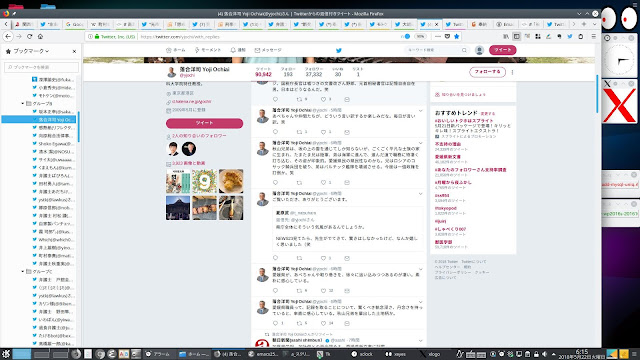Viewport: 640px width, 360px height.
Task: Open the temple building media thumbnail
Action: 178,208
